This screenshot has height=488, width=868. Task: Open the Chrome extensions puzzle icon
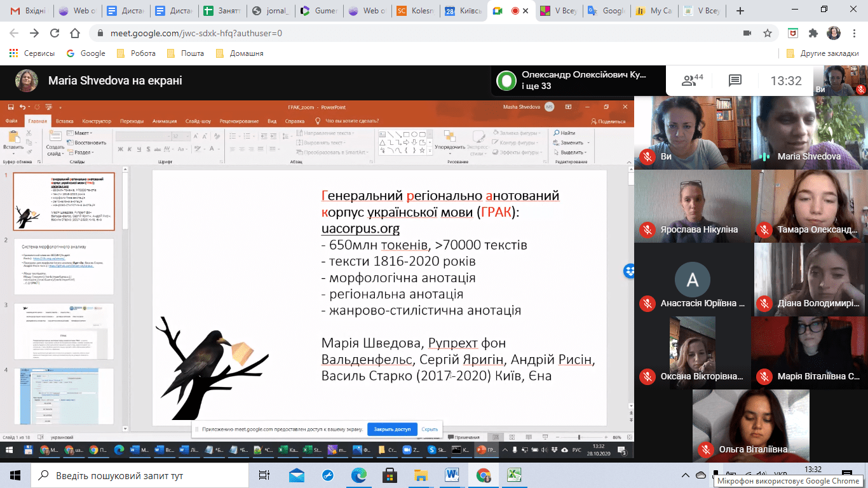(813, 33)
